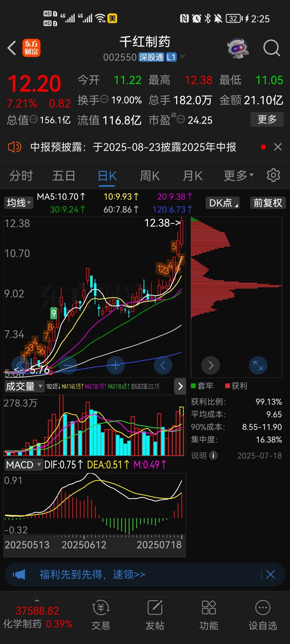The width and height of the screenshot is (290, 644).
Task: Tap the left arrow chart scroll button
Action: click(163, 365)
